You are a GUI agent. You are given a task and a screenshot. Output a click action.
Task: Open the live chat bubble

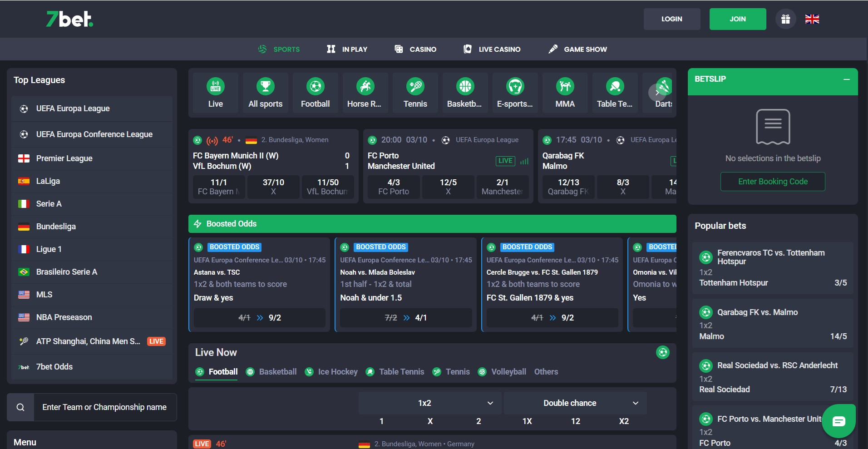tap(838, 421)
